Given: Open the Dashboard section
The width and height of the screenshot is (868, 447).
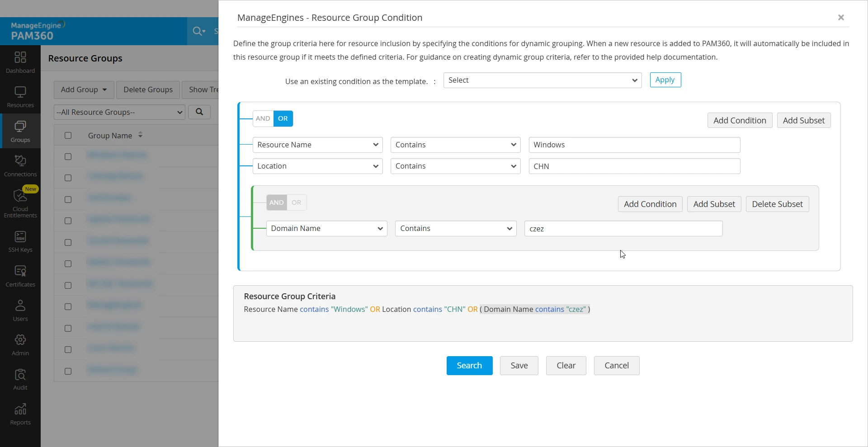Looking at the screenshot, I should click(x=20, y=62).
